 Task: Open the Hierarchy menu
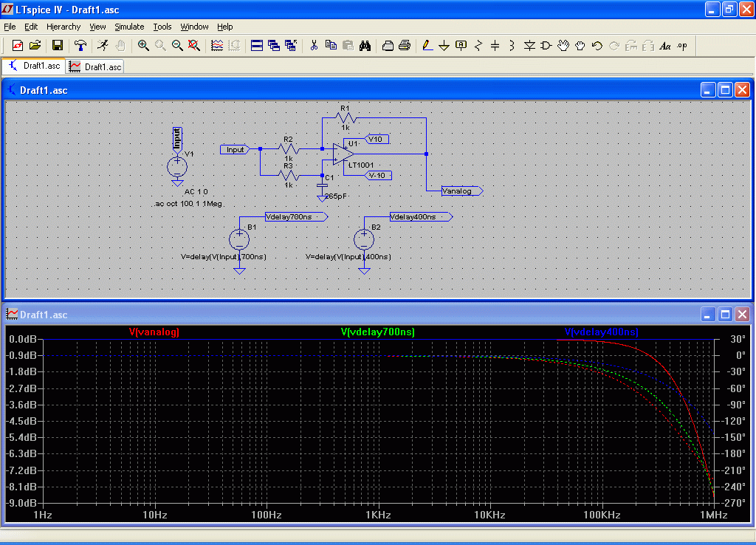63,27
